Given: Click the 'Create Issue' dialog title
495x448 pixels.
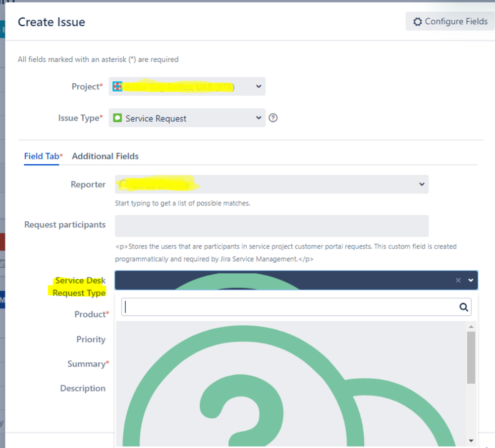Looking at the screenshot, I should pos(52,22).
